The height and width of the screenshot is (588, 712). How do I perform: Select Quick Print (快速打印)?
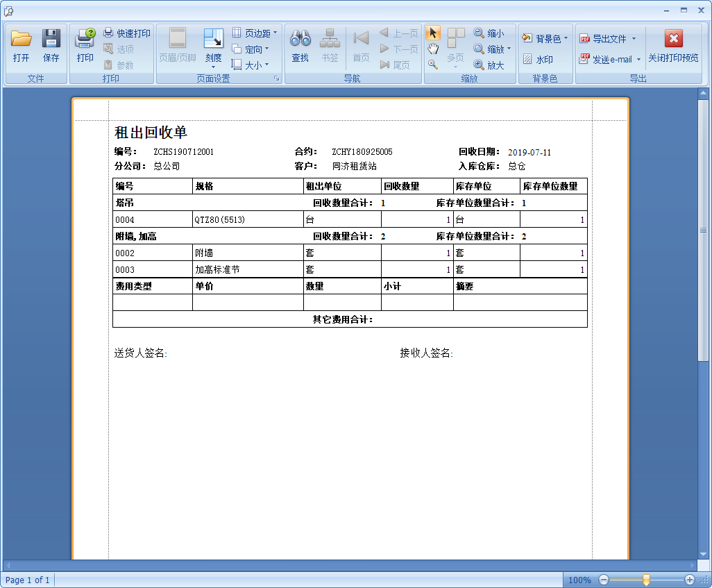click(127, 33)
